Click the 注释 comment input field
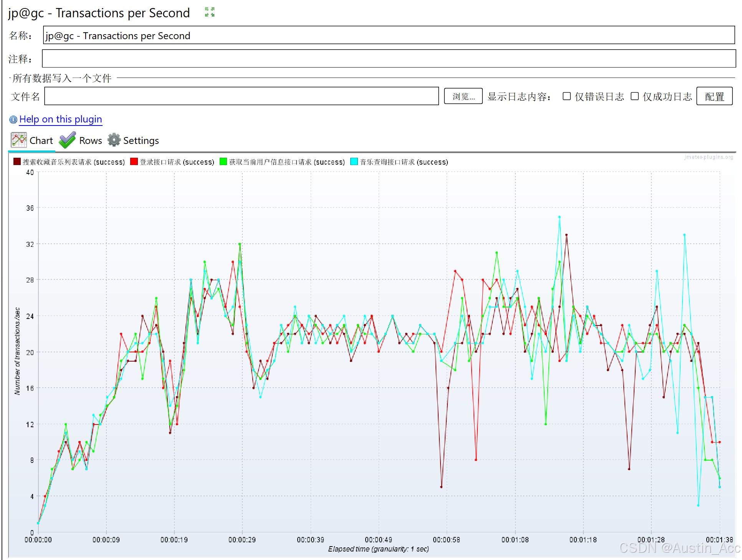 (389, 59)
